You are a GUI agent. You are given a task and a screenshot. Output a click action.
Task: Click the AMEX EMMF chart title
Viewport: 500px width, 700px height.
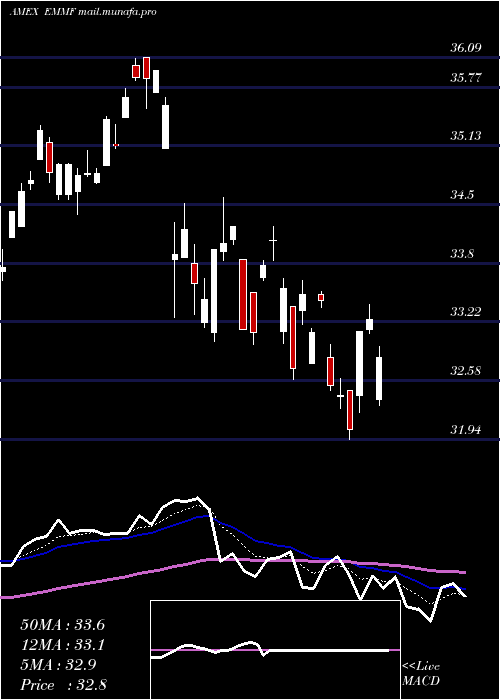pyautogui.click(x=83, y=12)
